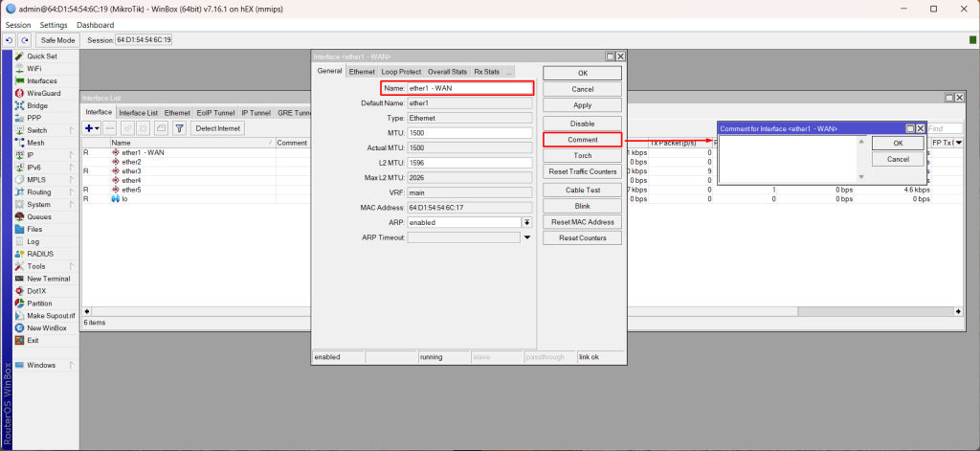Screen dimensions: 980x451
Task: Open the add (+) dropdown in Interface List
Action: tap(92, 128)
